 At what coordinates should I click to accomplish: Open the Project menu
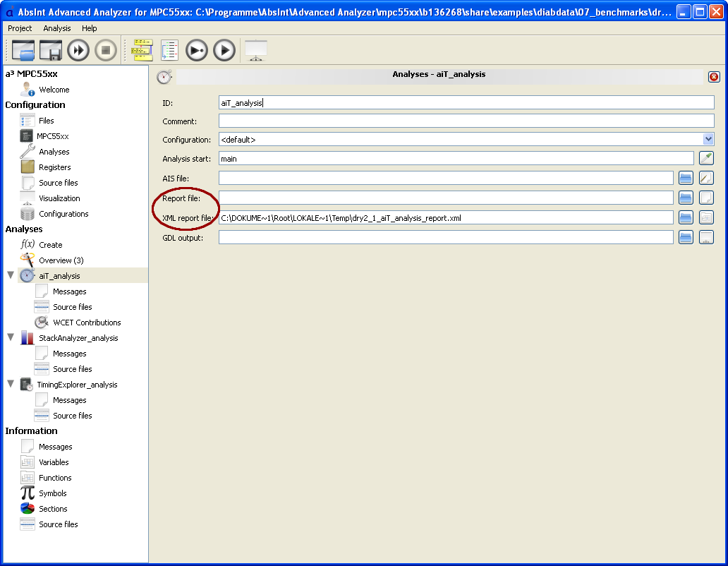[20, 28]
